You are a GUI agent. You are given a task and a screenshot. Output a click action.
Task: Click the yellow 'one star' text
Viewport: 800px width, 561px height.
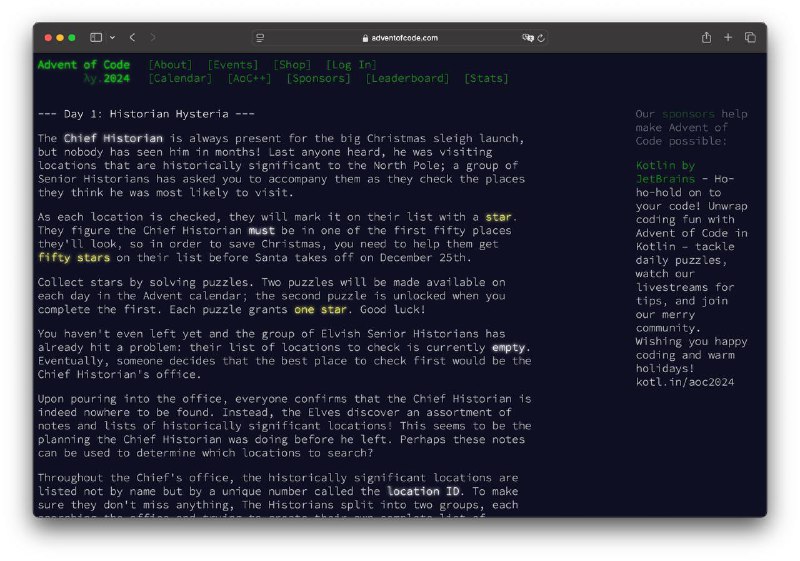[320, 310]
